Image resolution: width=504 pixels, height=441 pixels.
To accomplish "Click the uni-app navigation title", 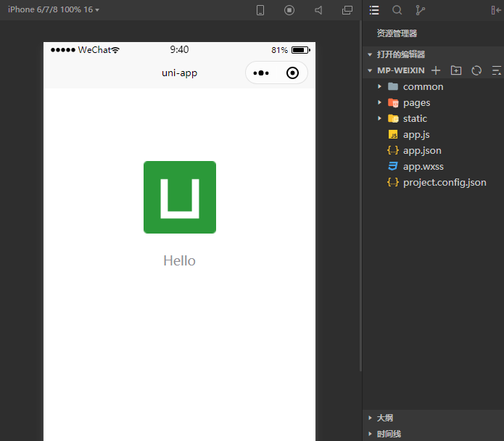I will click(x=179, y=73).
